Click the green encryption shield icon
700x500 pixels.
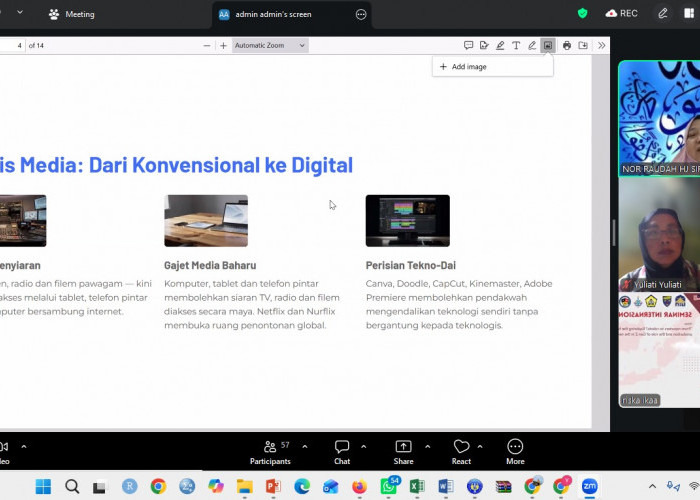pos(582,13)
